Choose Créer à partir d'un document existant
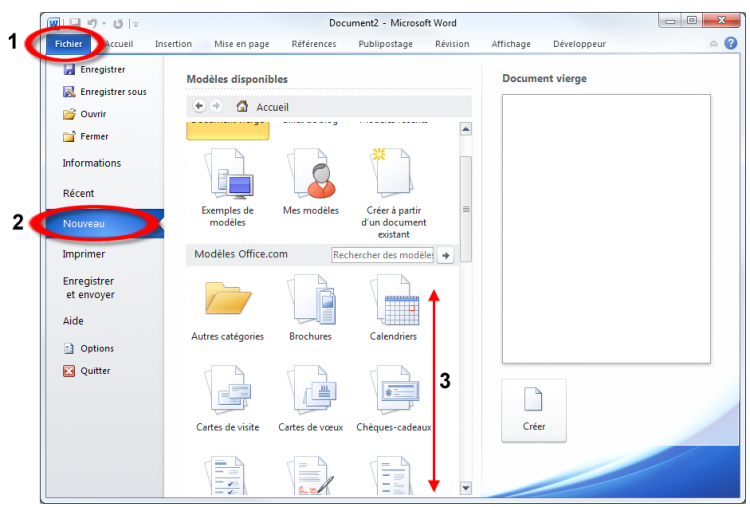This screenshot has width=750, height=507. tap(394, 193)
